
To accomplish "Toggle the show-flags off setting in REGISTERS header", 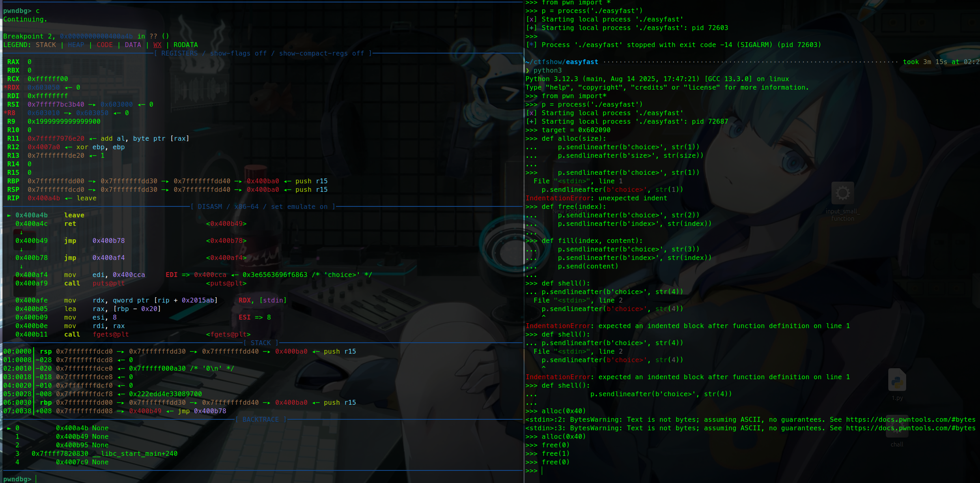I will tap(238, 54).
